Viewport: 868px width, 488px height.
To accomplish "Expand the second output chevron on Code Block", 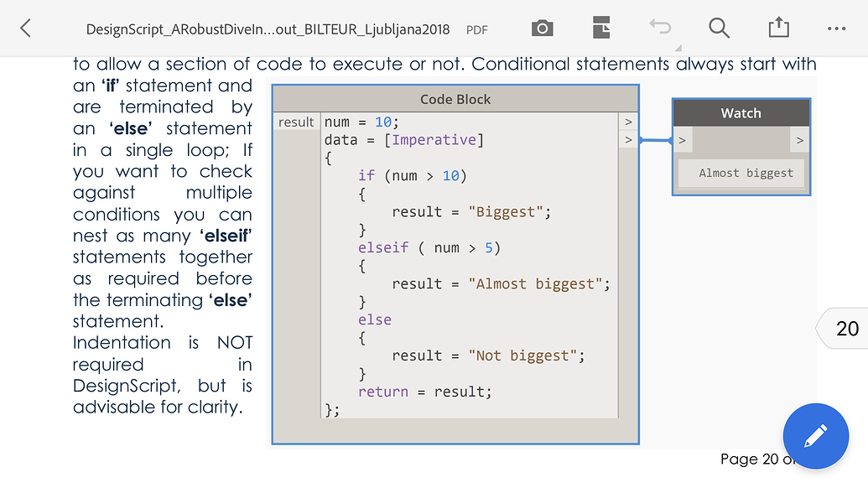I will click(x=628, y=139).
